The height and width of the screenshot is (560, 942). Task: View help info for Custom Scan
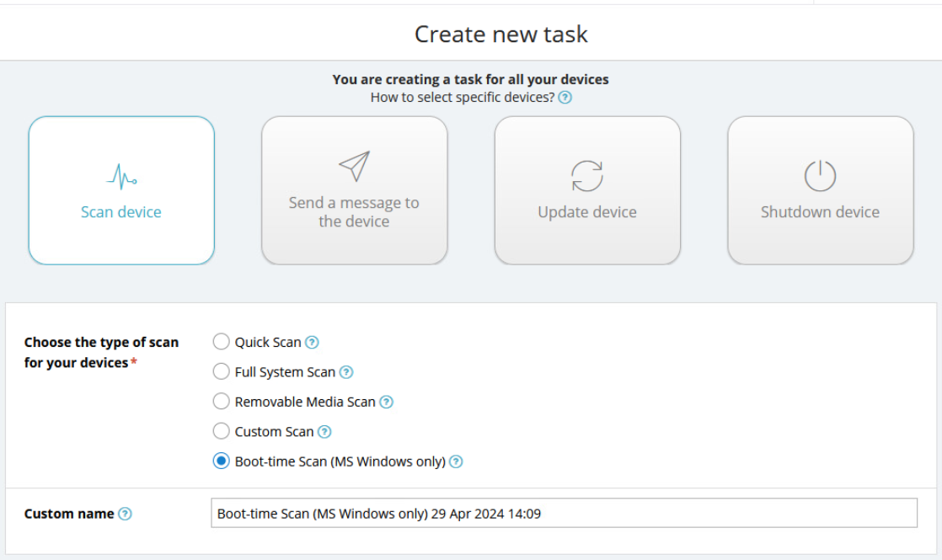pos(324,432)
